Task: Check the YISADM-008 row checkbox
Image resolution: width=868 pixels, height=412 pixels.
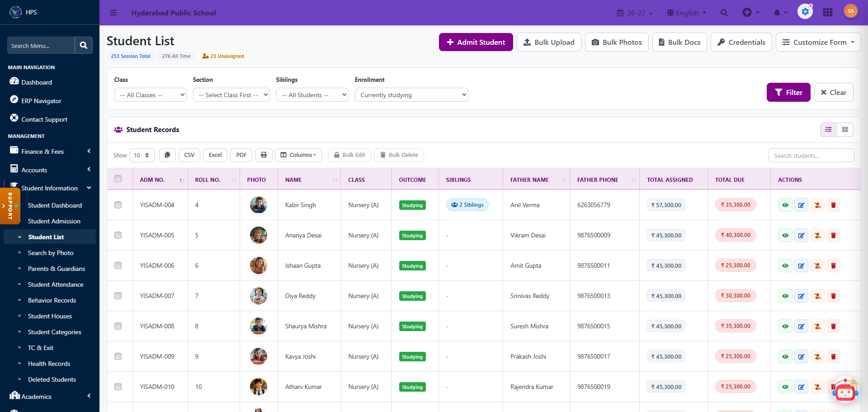Action: [x=118, y=326]
